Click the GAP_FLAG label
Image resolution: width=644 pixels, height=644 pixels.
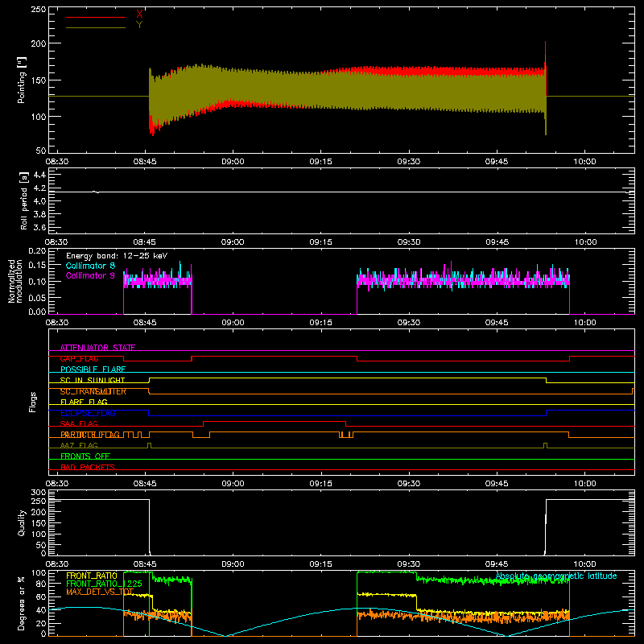(x=79, y=358)
